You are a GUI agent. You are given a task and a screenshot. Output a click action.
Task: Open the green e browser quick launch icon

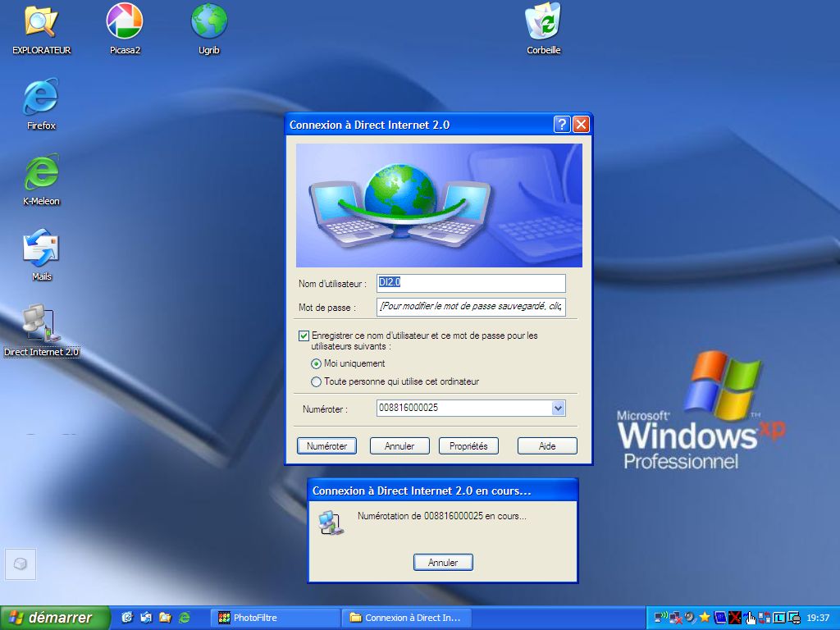click(x=185, y=618)
